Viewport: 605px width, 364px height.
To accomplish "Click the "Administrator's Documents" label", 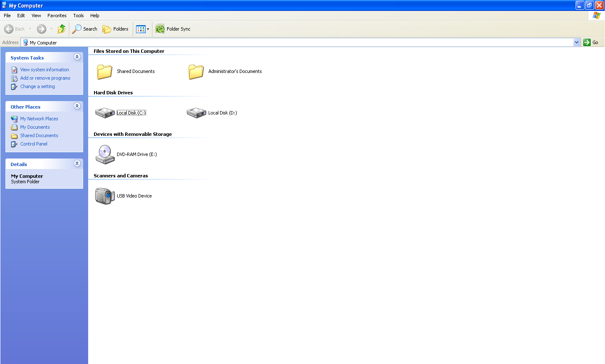I will [235, 71].
